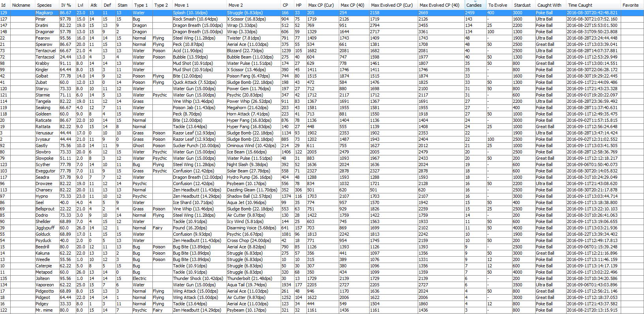The height and width of the screenshot is (314, 644).
Task: Click the To Evolve column header
Action: [x=499, y=5]
